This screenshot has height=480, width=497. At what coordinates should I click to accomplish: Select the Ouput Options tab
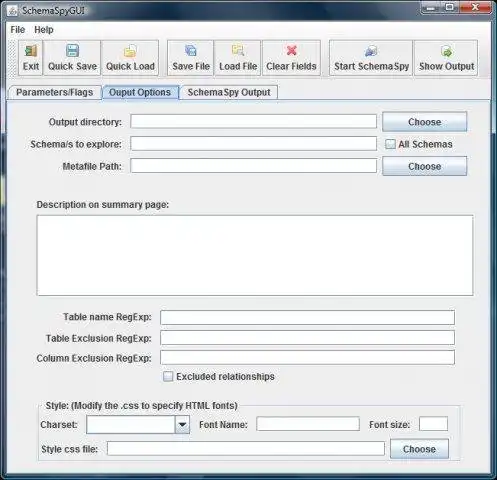point(140,92)
